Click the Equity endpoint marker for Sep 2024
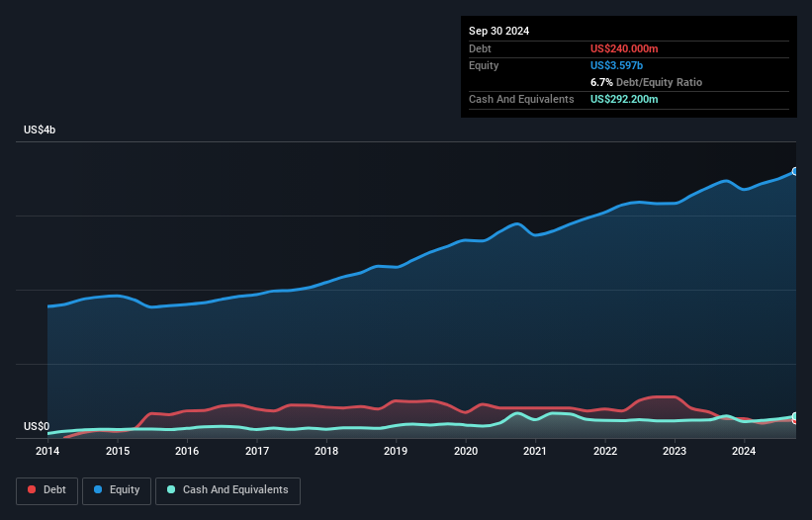 [795, 171]
